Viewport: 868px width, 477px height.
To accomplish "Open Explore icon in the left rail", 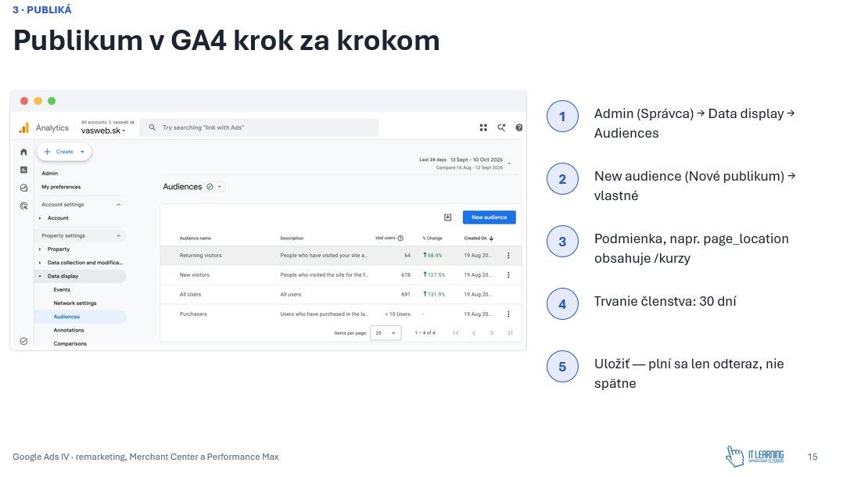I will click(x=23, y=188).
